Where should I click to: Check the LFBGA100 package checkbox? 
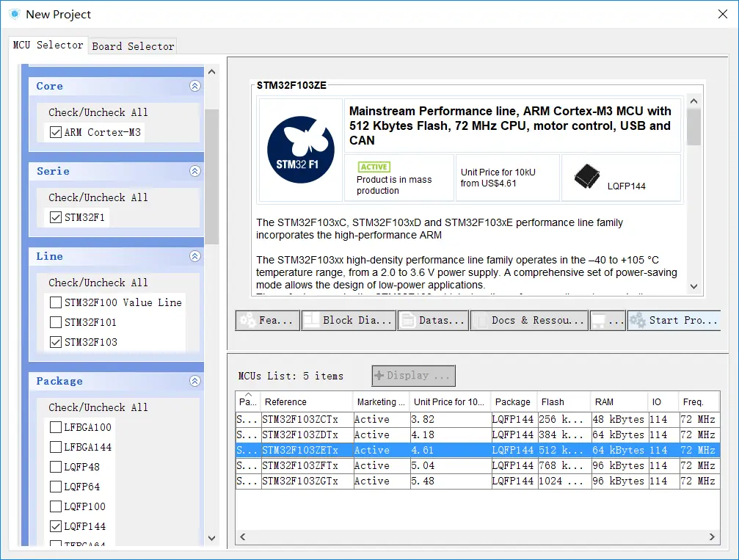click(56, 427)
